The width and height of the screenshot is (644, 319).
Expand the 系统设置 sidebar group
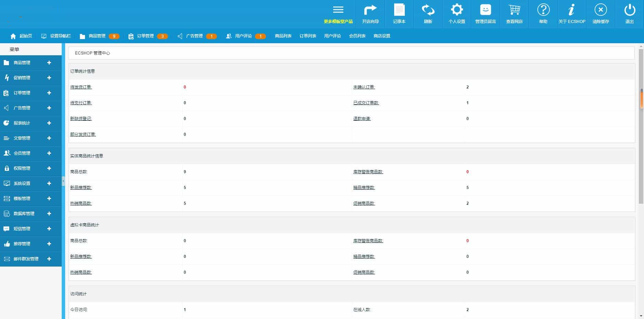[x=22, y=183]
